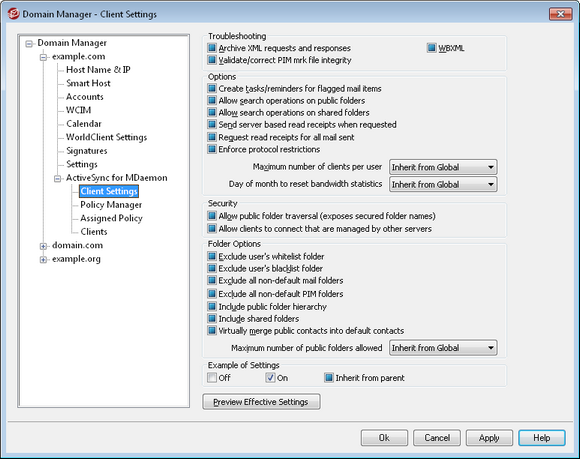Collapse the Domain Manager root node
The image size is (580, 459).
(x=29, y=44)
